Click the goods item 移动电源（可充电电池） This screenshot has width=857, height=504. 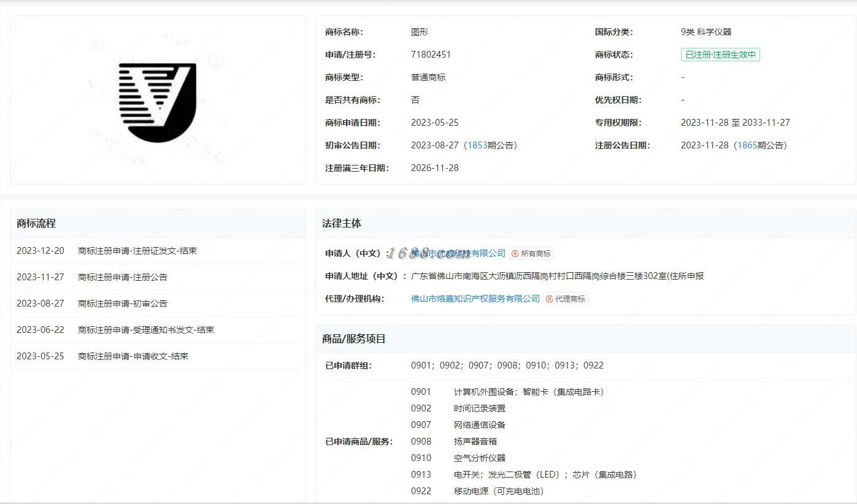pyautogui.click(x=499, y=491)
